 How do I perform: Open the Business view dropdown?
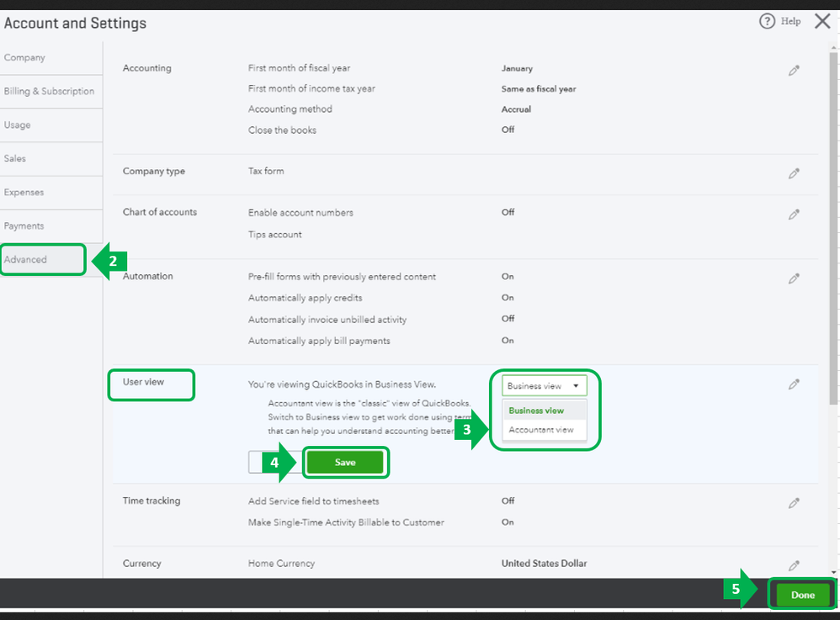[x=544, y=385]
